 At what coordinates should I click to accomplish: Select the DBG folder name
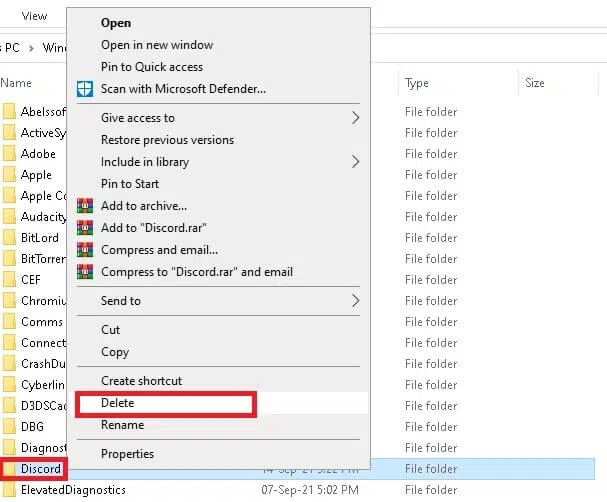(32, 427)
